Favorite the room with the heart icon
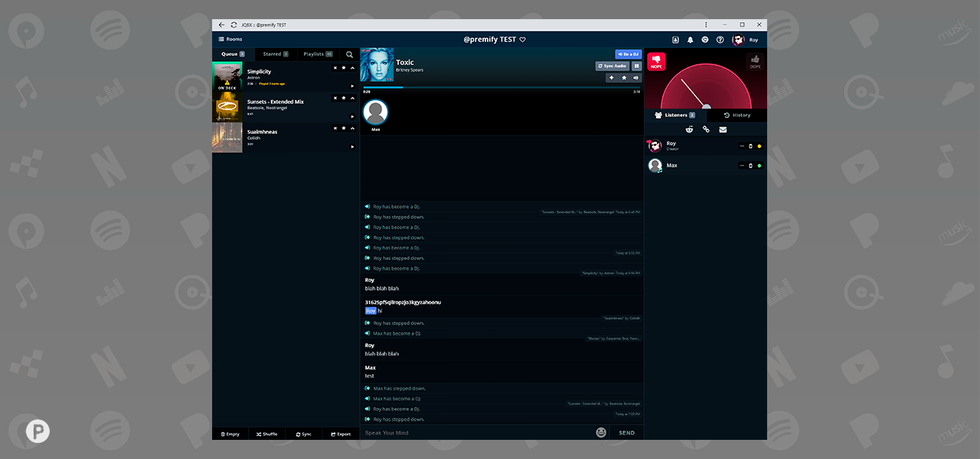 click(x=522, y=40)
